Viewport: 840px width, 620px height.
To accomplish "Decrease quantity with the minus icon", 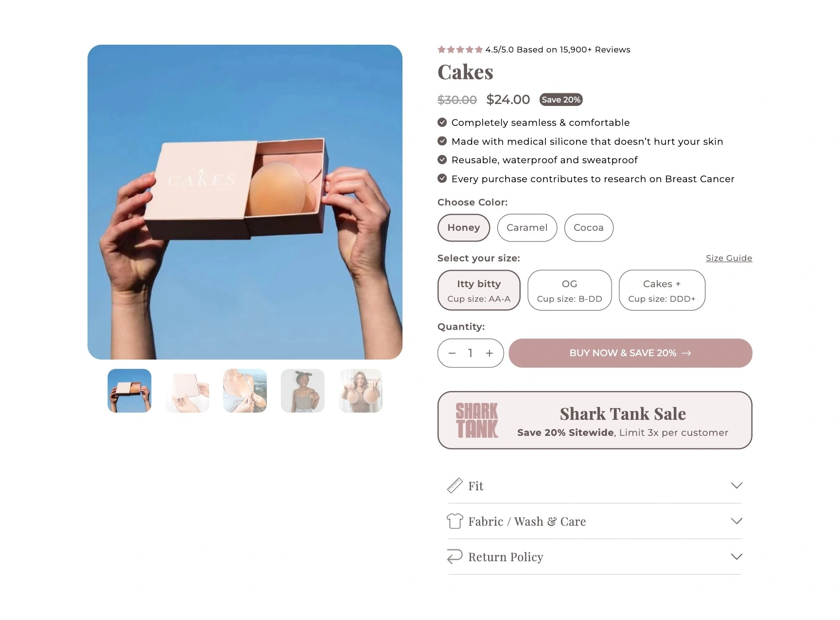I will [x=452, y=353].
